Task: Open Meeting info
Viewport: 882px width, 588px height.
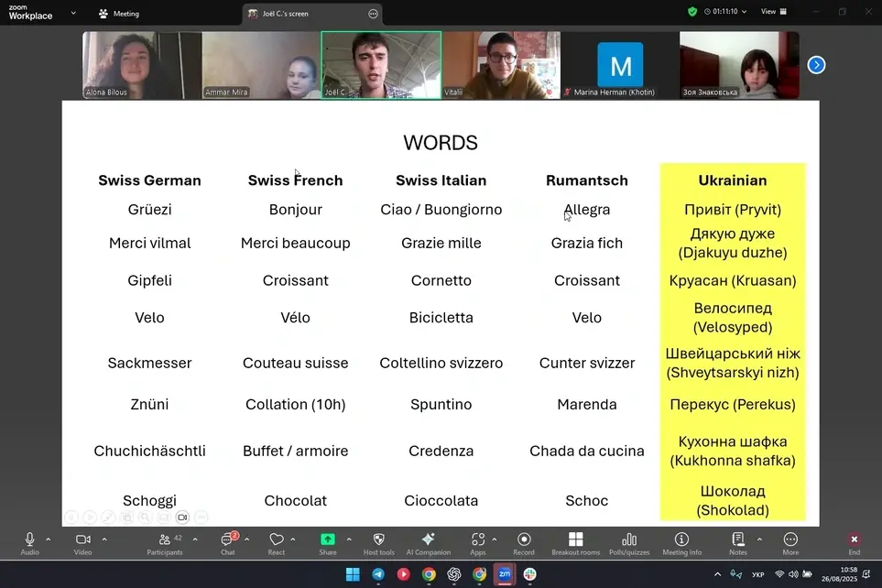Action: point(681,540)
